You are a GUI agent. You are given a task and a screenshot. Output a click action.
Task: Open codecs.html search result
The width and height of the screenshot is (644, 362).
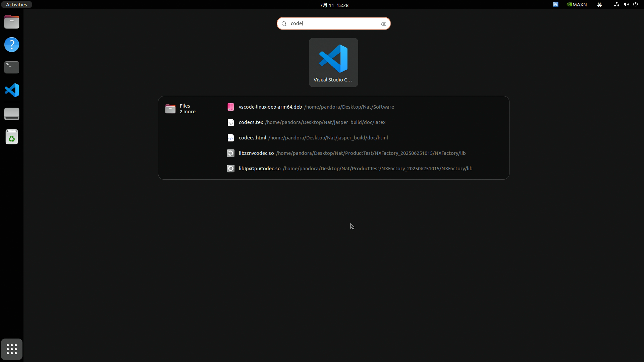tap(252, 138)
